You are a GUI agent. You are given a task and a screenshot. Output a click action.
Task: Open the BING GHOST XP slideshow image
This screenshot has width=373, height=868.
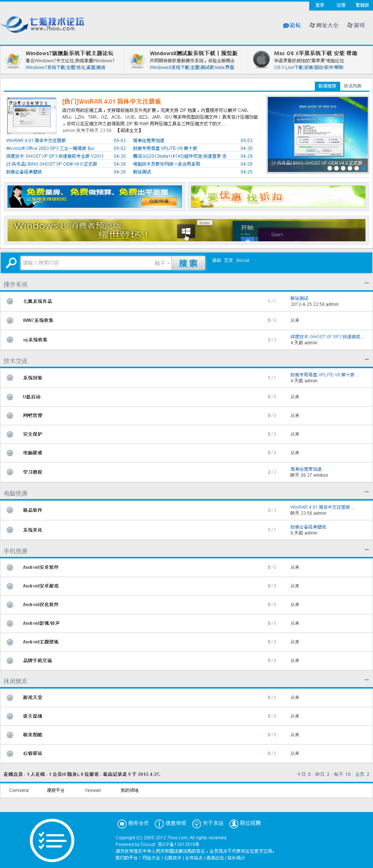click(318, 134)
